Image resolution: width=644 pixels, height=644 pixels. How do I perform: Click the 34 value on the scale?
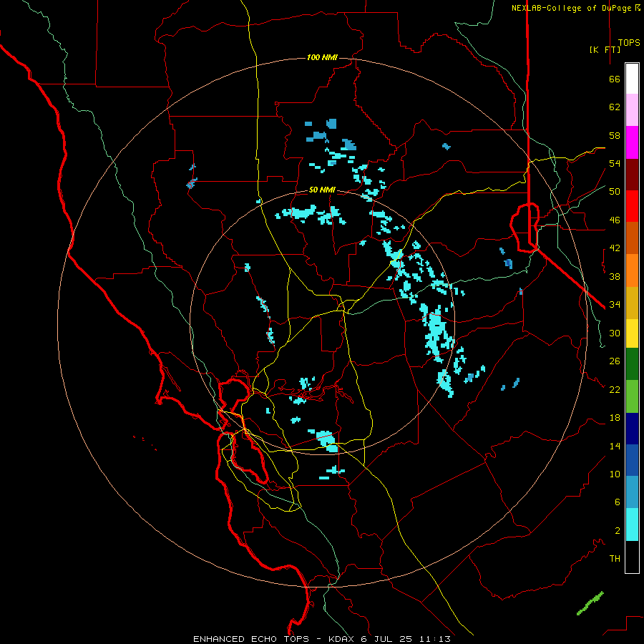point(615,305)
